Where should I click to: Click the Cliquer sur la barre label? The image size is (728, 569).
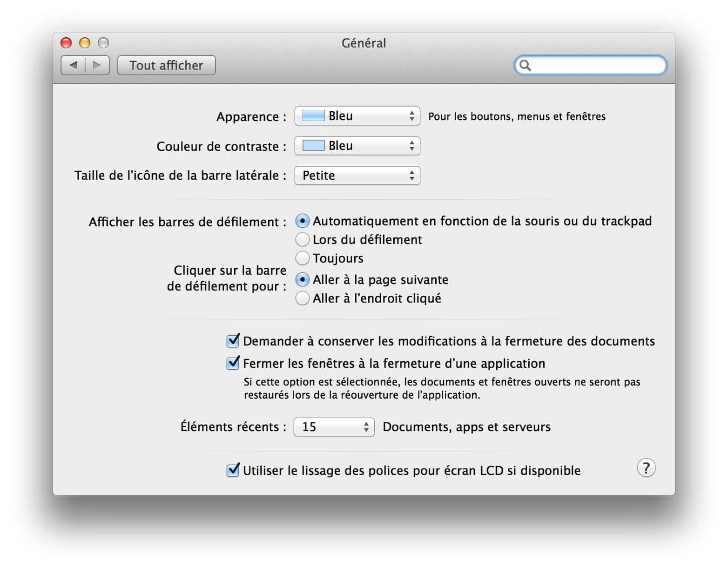click(x=227, y=278)
